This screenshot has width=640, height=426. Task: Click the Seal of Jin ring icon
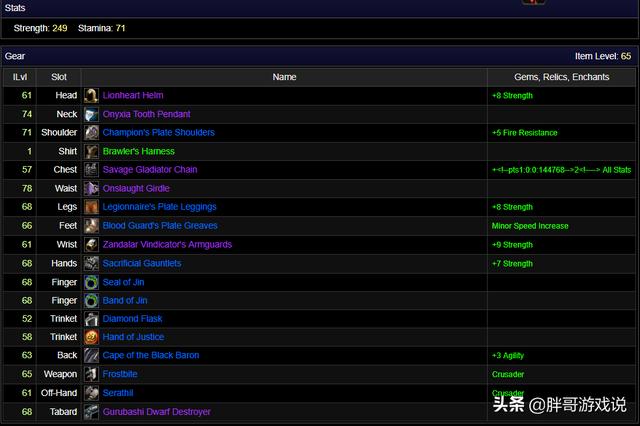pyautogui.click(x=92, y=282)
